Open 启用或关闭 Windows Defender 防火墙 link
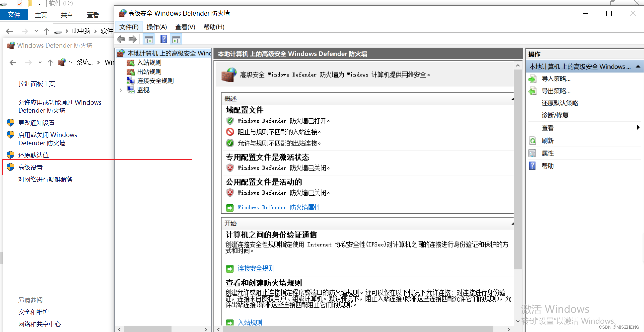This screenshot has width=644, height=332. pyautogui.click(x=48, y=139)
